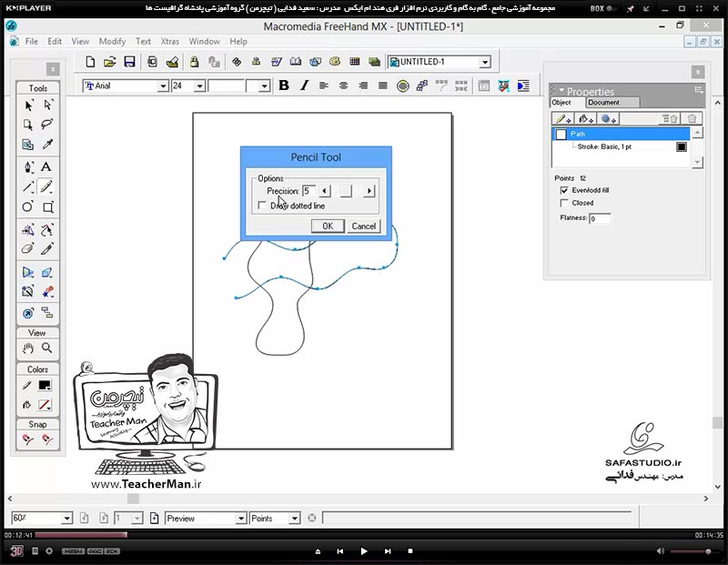Toggle Italic text formatting
This screenshot has height=565, width=728.
(304, 86)
